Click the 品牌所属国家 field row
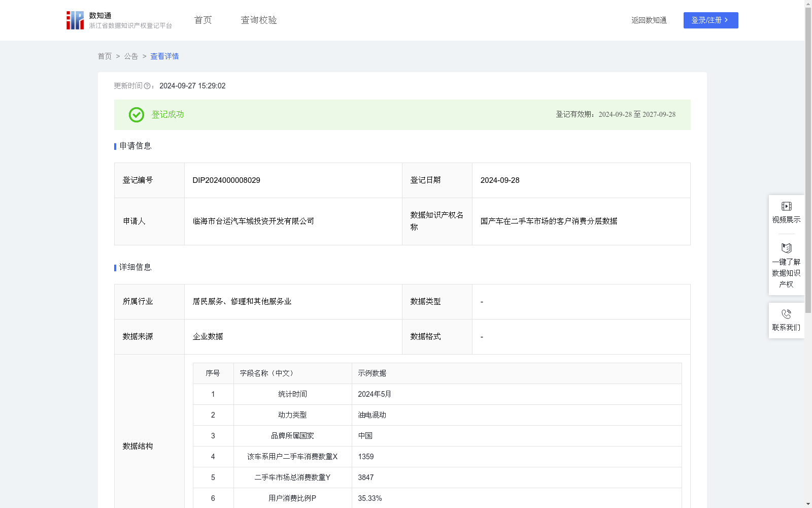This screenshot has height=508, width=812. [x=437, y=436]
